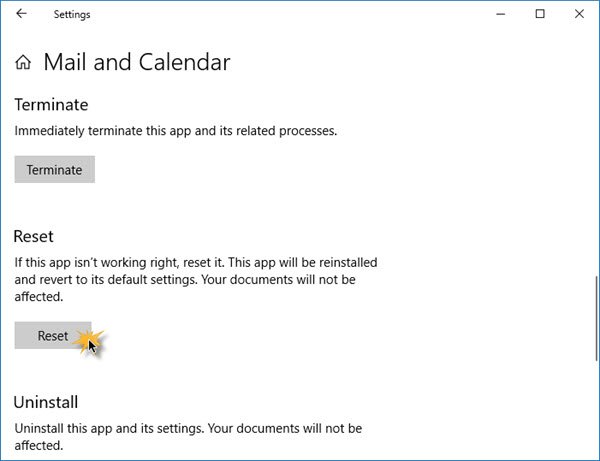
Task: Maximize the Settings window
Action: [x=540, y=14]
